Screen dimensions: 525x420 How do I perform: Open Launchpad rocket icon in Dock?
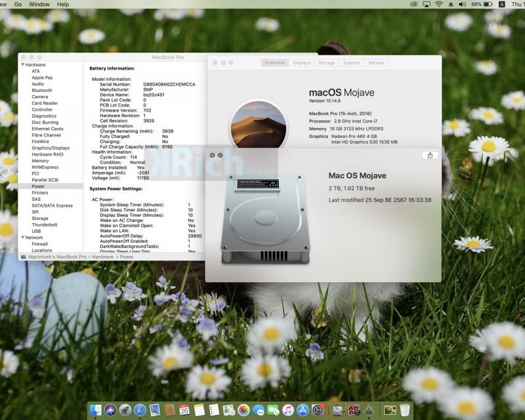tap(125, 410)
